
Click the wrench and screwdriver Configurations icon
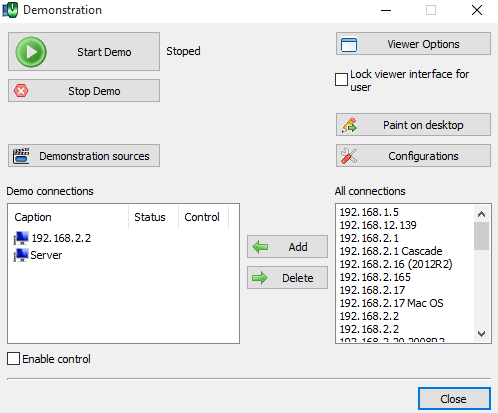click(x=349, y=156)
